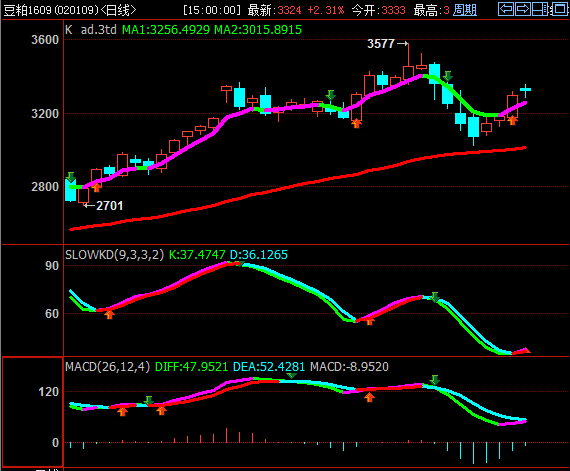Image resolution: width=570 pixels, height=471 pixels.
Task: Click the green down arrow on the mid-chart candles
Action: tap(330, 95)
